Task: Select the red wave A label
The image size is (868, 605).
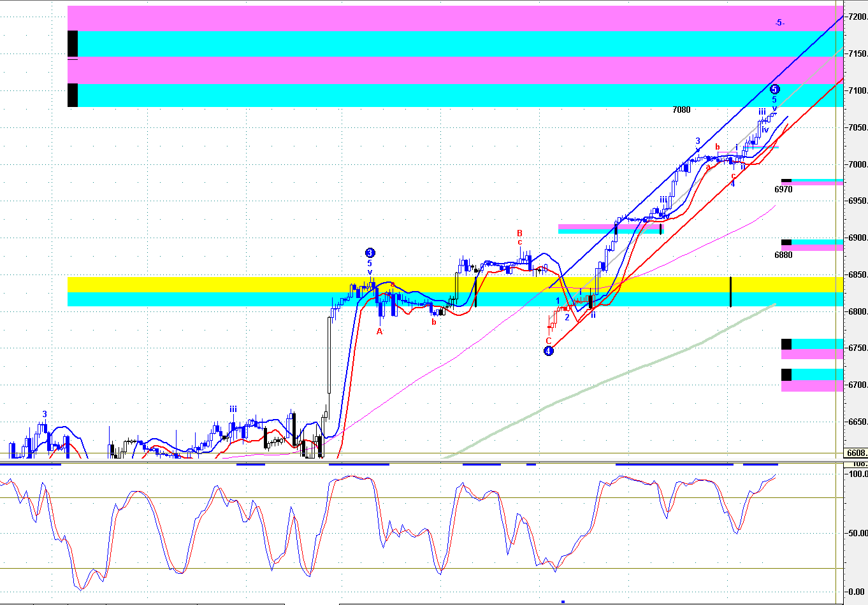Action: 379,331
